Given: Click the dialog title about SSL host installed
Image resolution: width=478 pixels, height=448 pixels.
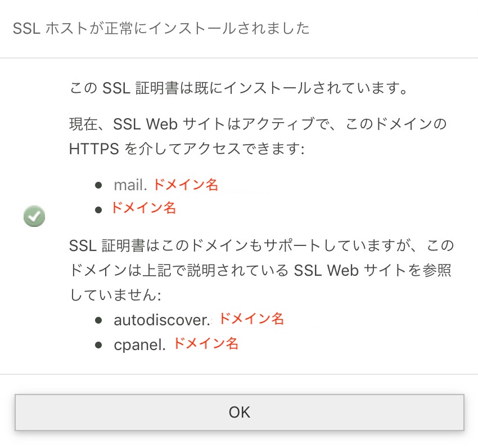Looking at the screenshot, I should [161, 28].
